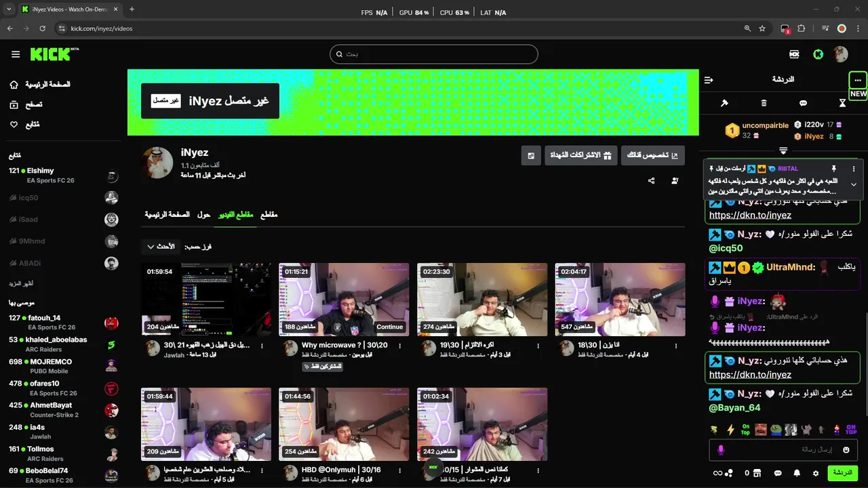This screenshot has width=868, height=488.
Task: Click uncompairble in gift leaderboard
Action: tap(765, 125)
